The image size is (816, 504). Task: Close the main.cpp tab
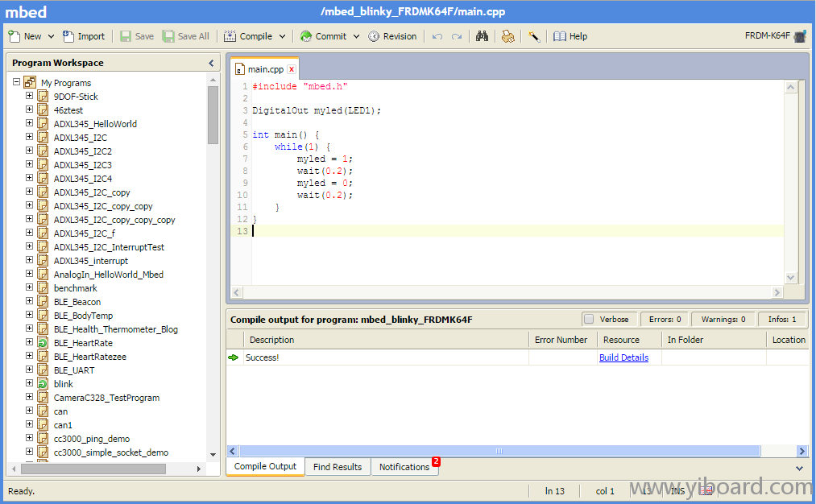[x=292, y=69]
